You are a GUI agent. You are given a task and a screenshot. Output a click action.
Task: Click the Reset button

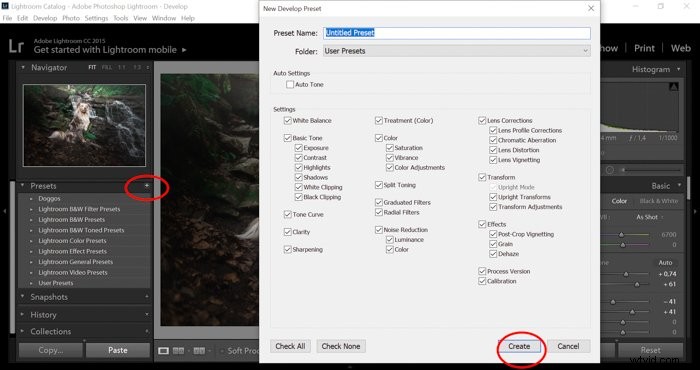[650, 350]
